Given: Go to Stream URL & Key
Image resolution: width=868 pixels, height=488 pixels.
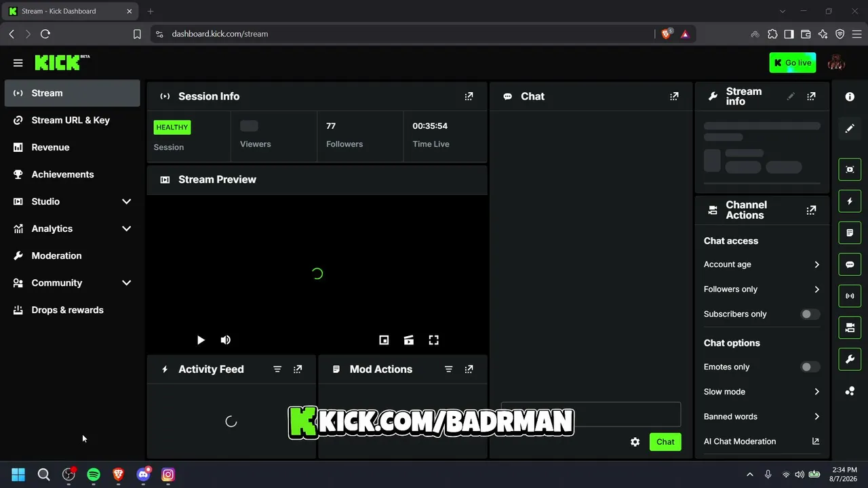Looking at the screenshot, I should tap(72, 120).
